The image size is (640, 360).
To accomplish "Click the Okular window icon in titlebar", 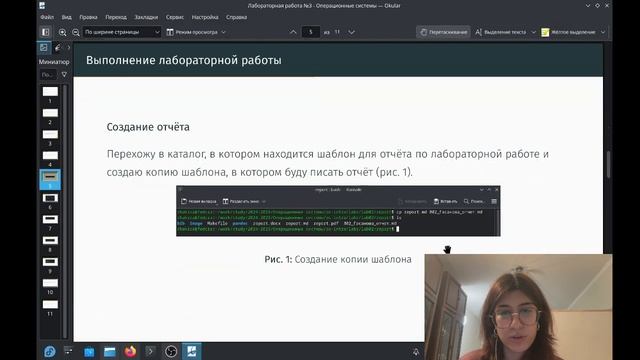I will (42, 5).
